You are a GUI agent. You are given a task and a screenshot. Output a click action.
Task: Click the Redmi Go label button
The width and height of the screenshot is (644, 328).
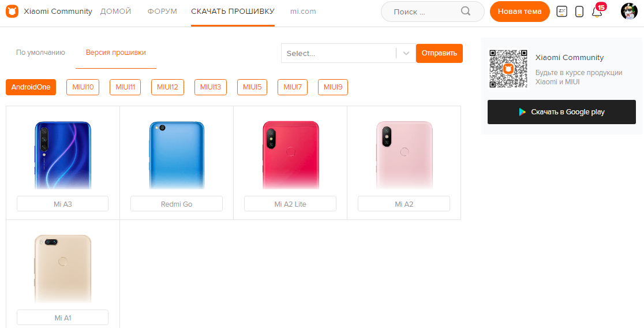(177, 204)
